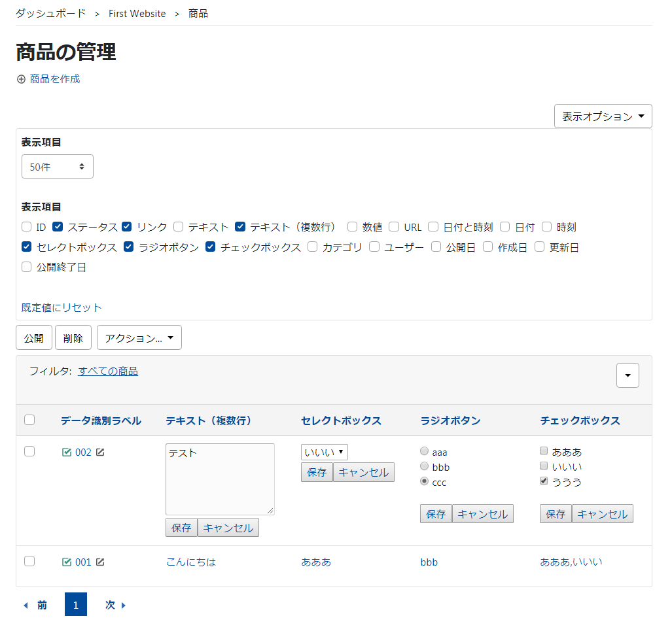Viewport: 672px width, 631px height.
Task: Uncheck the チェックボックス display checkbox
Action: pyautogui.click(x=210, y=247)
